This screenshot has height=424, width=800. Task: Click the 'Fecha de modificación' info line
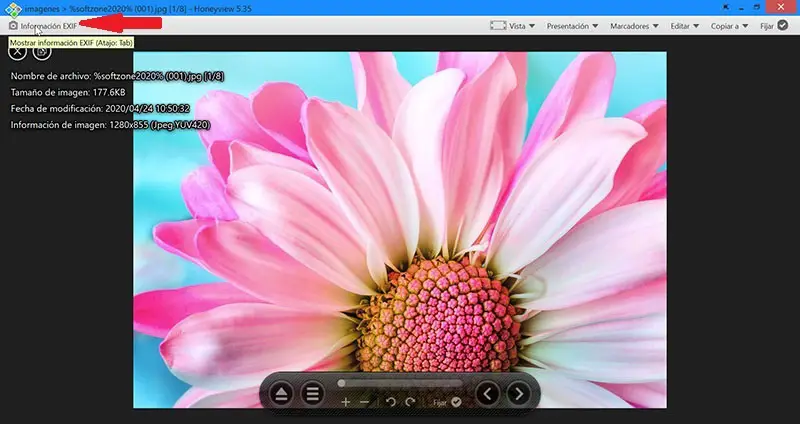click(100, 109)
